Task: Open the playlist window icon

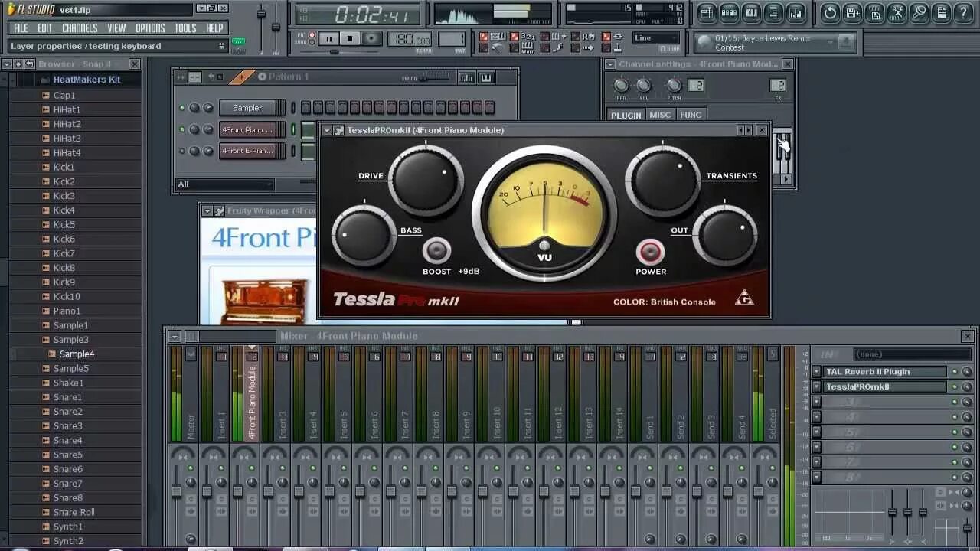Action: pyautogui.click(x=707, y=13)
